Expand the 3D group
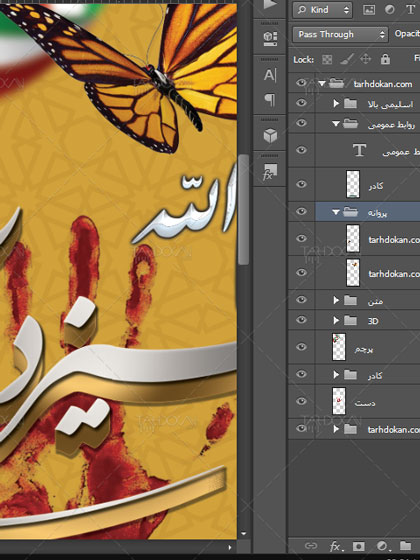The height and width of the screenshot is (560, 420). point(336,320)
